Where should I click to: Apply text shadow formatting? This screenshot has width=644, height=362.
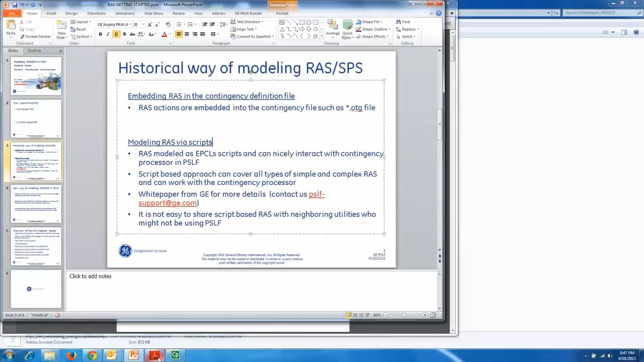coord(124,34)
